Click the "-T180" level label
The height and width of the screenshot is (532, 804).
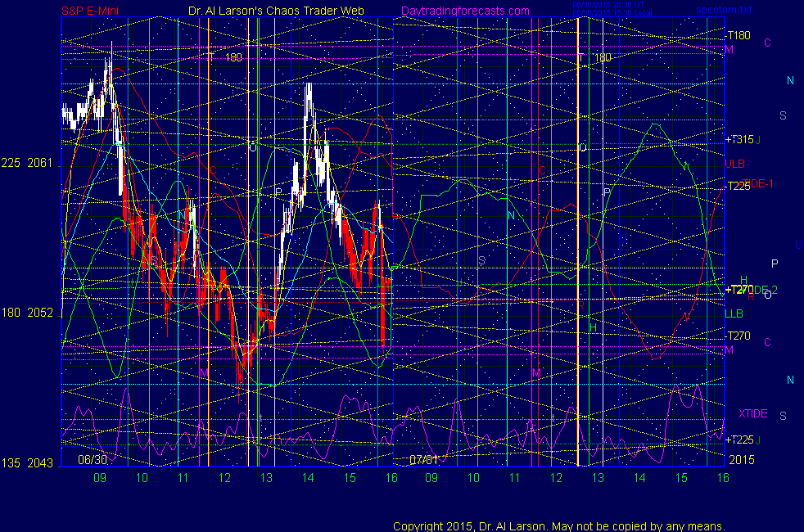(738, 35)
